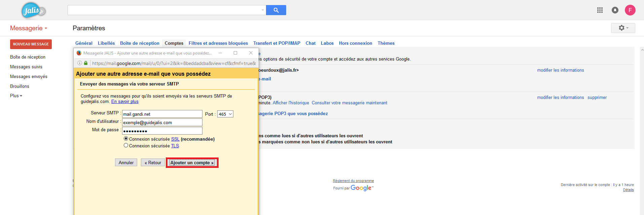
Task: Click the Ajouter un compte button
Action: (192, 163)
